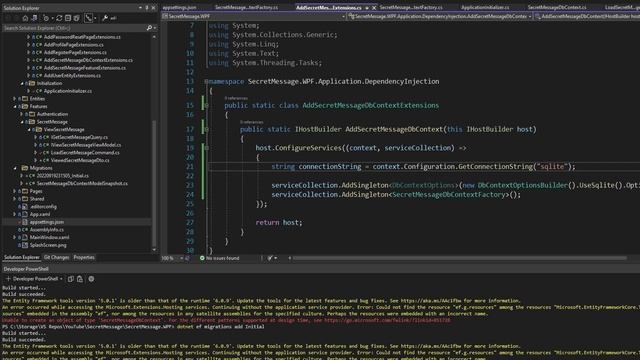Select LoadSecretMessageCommand.cs file
Image resolution: width=640 pixels, height=360 pixels.
[85, 153]
